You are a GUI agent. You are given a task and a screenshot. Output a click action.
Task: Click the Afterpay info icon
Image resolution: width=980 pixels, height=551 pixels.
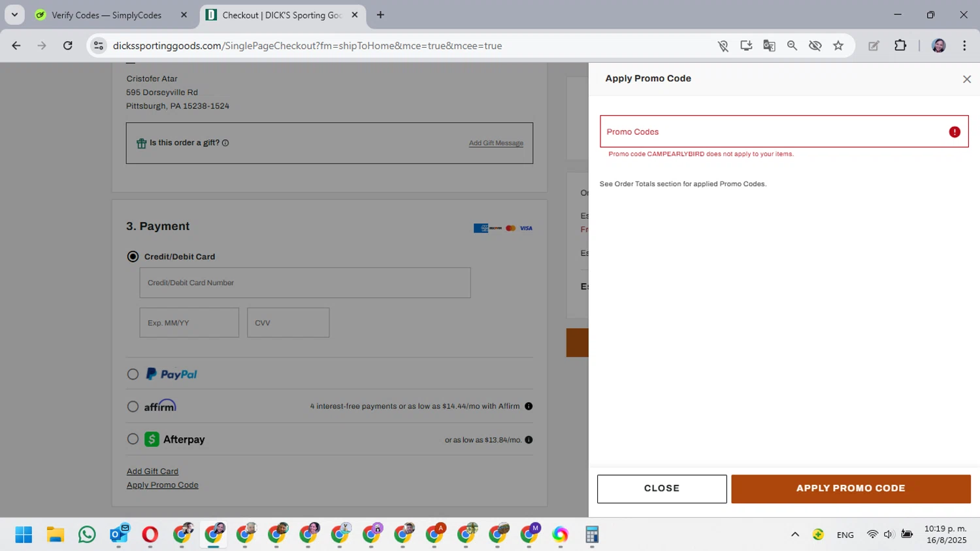[x=529, y=440]
